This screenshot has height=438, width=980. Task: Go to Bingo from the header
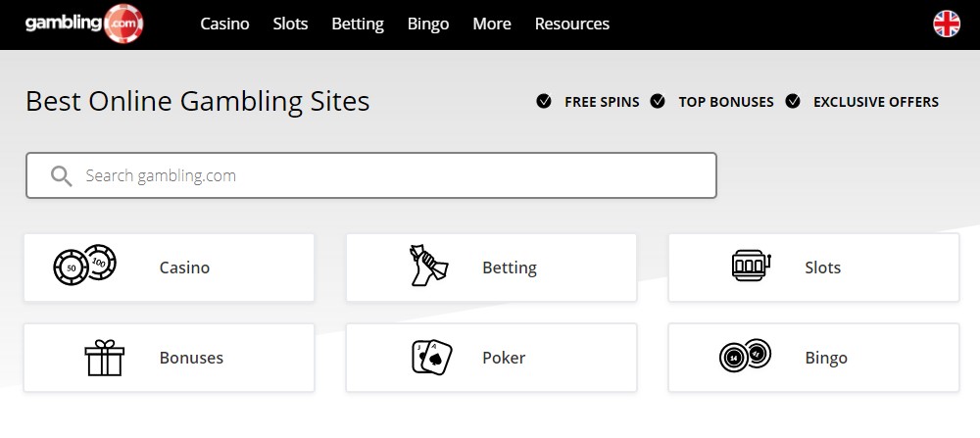[428, 24]
